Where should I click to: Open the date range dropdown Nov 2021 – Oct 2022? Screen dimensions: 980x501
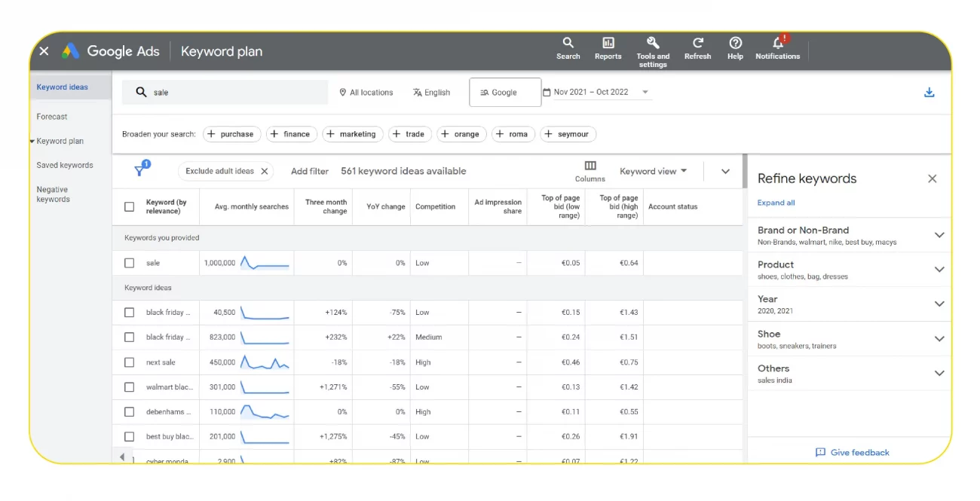pos(596,92)
